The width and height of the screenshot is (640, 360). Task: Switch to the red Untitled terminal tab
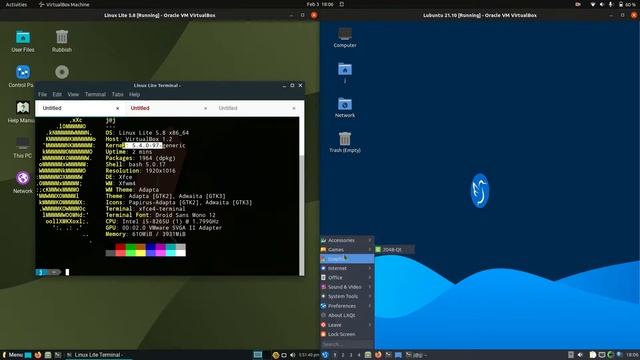168,108
